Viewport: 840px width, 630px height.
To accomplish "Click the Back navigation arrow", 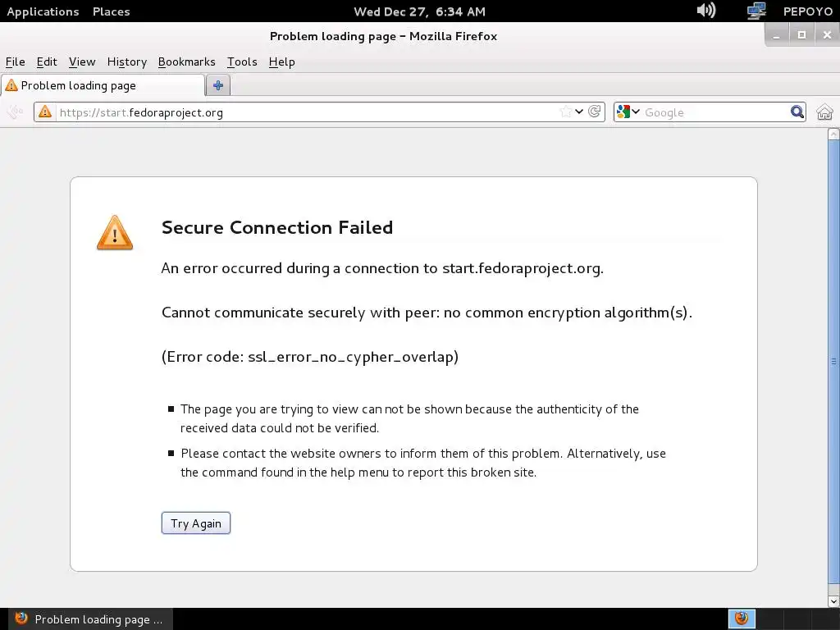I will coord(15,112).
